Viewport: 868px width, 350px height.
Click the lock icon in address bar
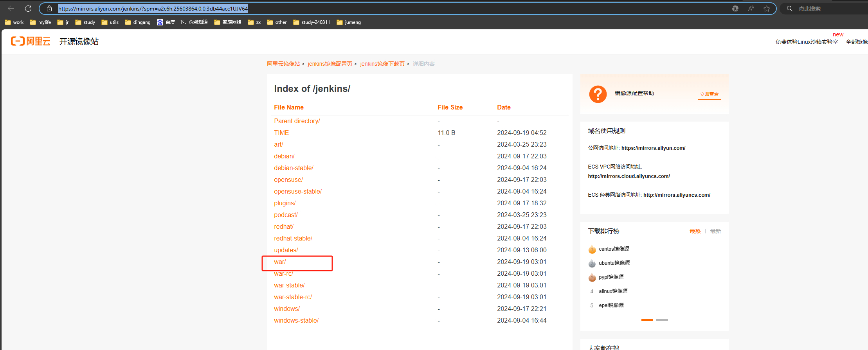click(49, 9)
